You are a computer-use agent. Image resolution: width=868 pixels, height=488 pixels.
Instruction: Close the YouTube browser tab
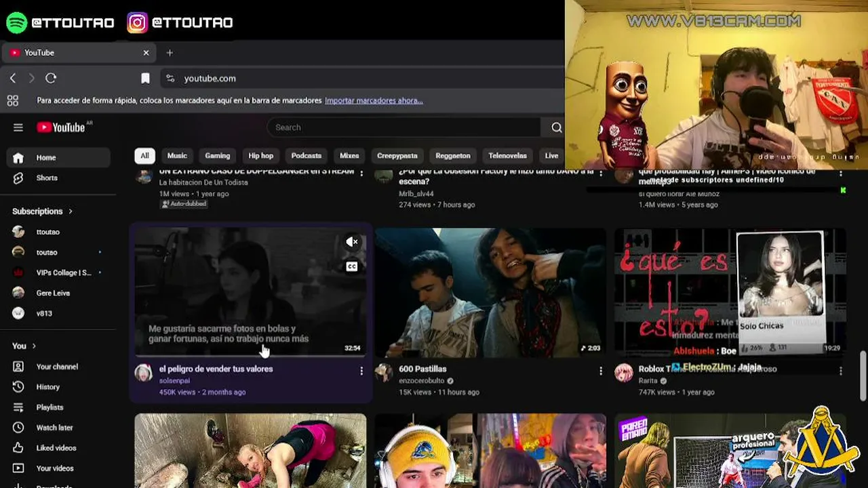[146, 53]
